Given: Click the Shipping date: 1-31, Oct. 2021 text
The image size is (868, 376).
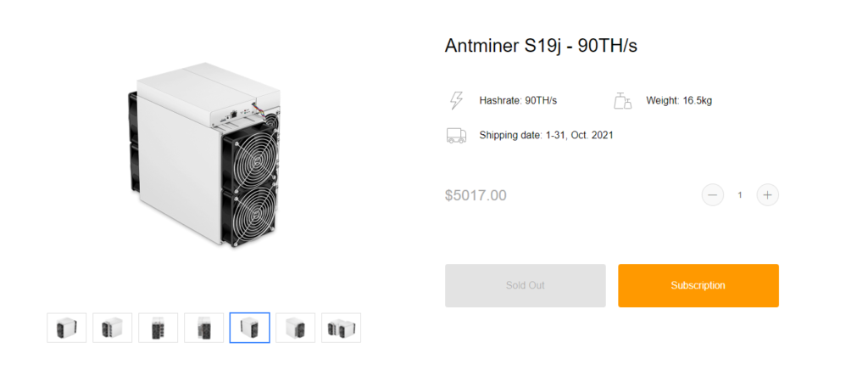Looking at the screenshot, I should (x=546, y=135).
